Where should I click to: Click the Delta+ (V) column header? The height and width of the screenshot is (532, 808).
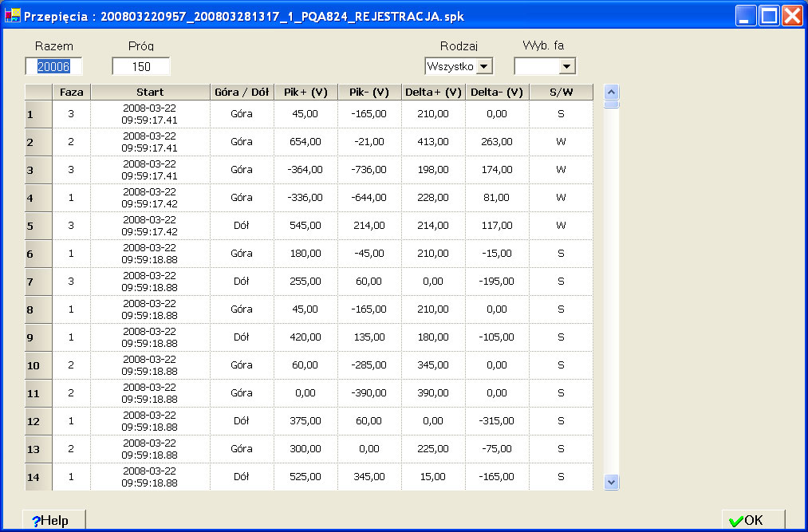tap(433, 92)
